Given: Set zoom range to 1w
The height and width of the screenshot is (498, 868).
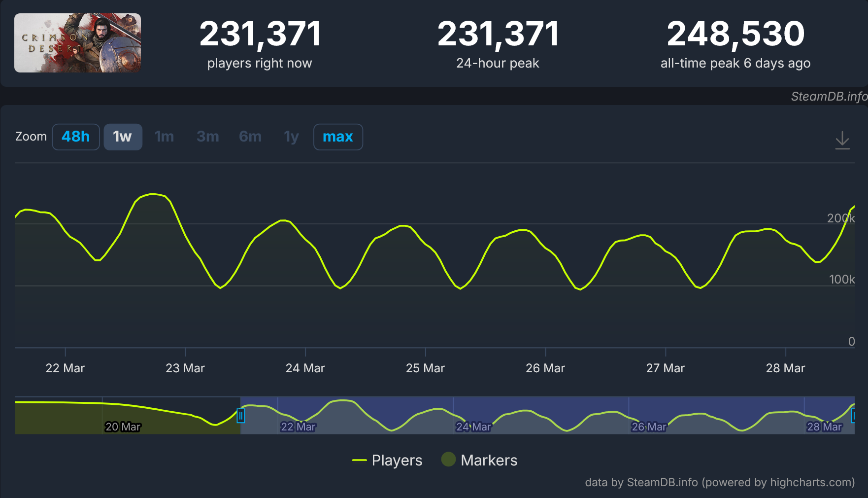Looking at the screenshot, I should (123, 137).
